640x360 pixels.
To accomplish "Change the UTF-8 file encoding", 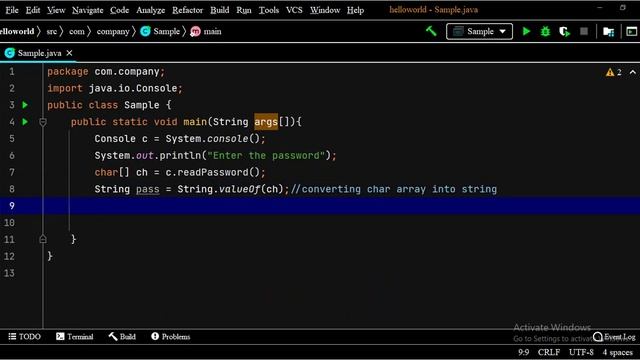I will [x=581, y=352].
